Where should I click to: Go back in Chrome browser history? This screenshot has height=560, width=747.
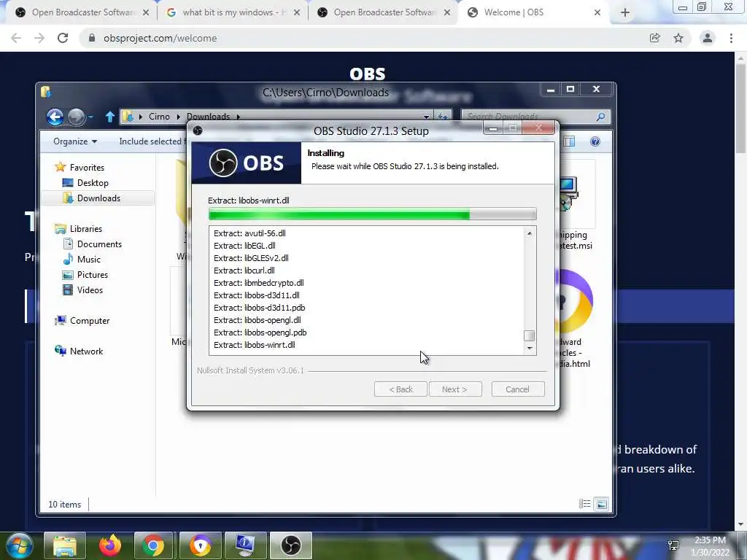[16, 38]
